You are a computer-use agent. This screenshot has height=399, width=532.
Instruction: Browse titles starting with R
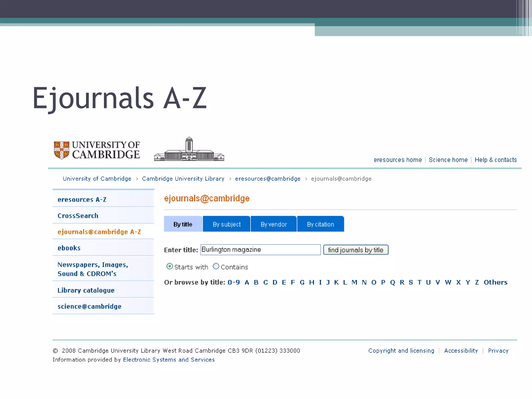402,282
